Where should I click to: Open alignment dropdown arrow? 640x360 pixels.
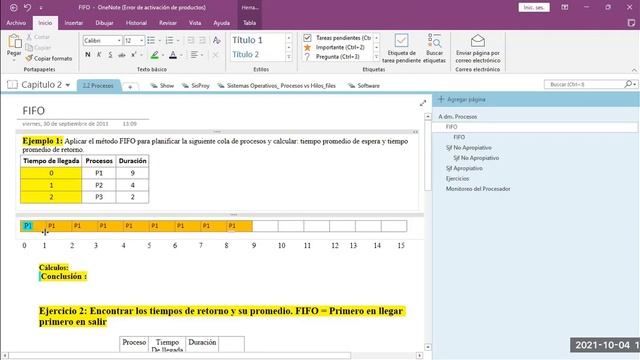(202, 55)
